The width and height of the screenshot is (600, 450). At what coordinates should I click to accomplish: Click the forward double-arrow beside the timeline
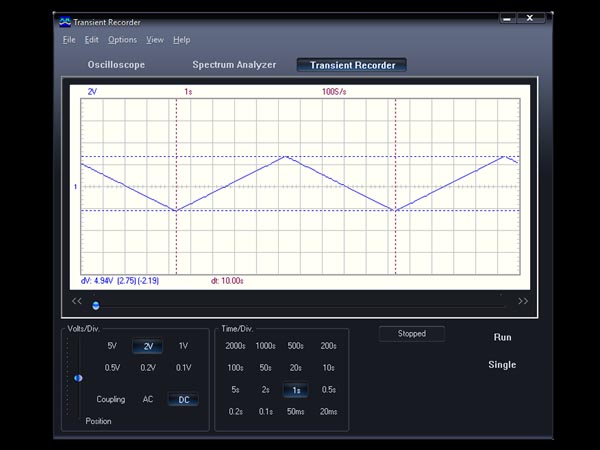coord(523,301)
